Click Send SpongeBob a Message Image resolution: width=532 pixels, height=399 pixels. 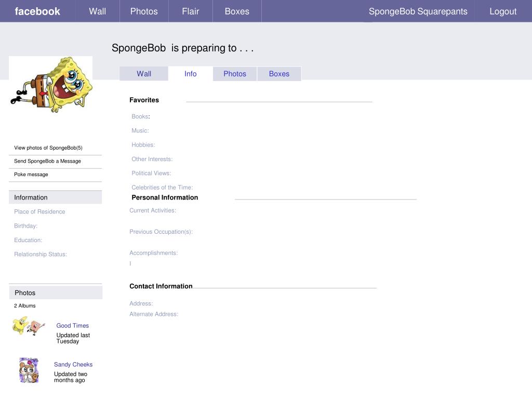47,161
